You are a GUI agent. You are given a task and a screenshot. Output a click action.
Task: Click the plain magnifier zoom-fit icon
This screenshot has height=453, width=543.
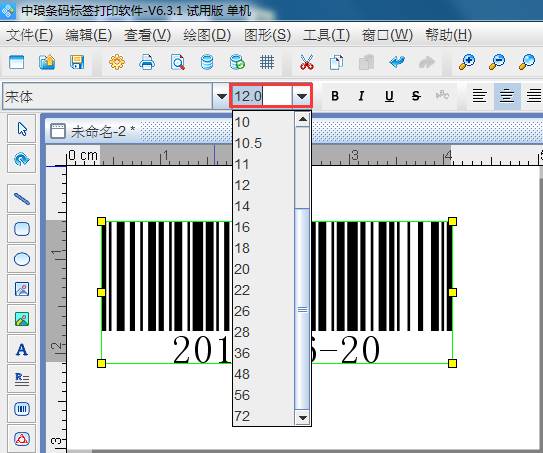click(527, 63)
